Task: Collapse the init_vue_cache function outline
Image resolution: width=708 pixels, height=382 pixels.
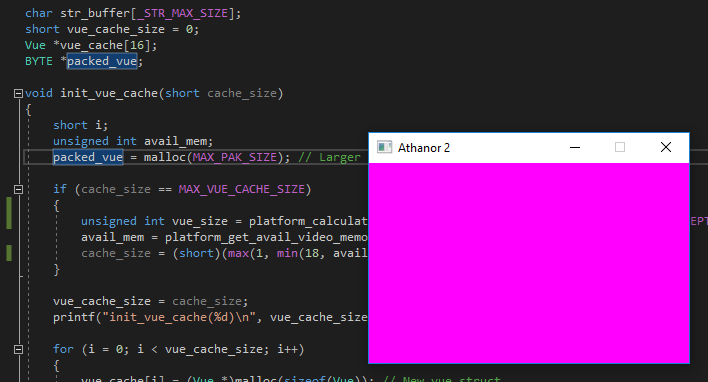Action: 19,93
